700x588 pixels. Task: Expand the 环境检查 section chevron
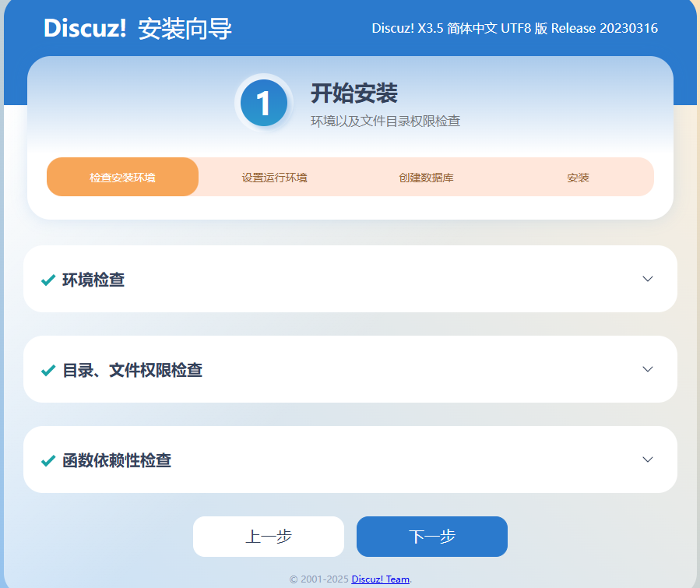[x=647, y=279]
